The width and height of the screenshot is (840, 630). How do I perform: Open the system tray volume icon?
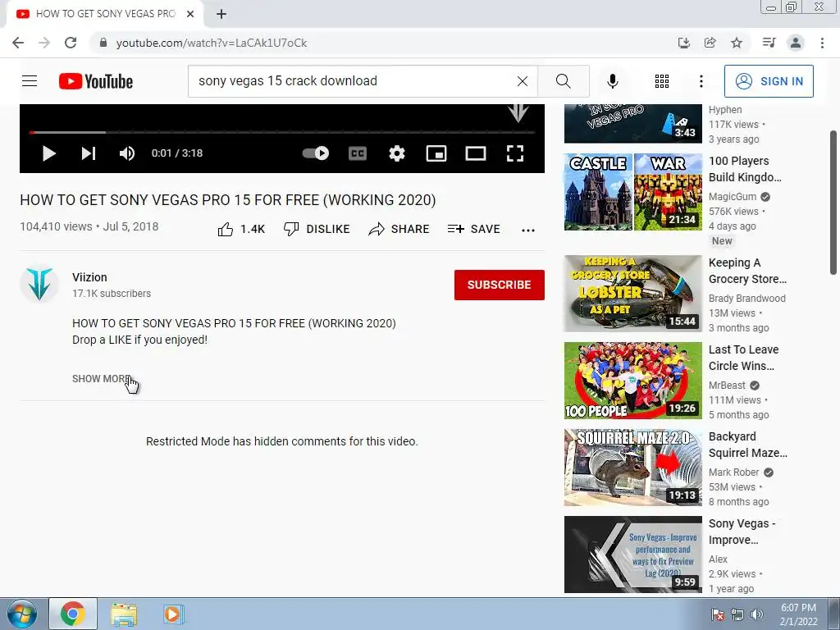coord(757,614)
